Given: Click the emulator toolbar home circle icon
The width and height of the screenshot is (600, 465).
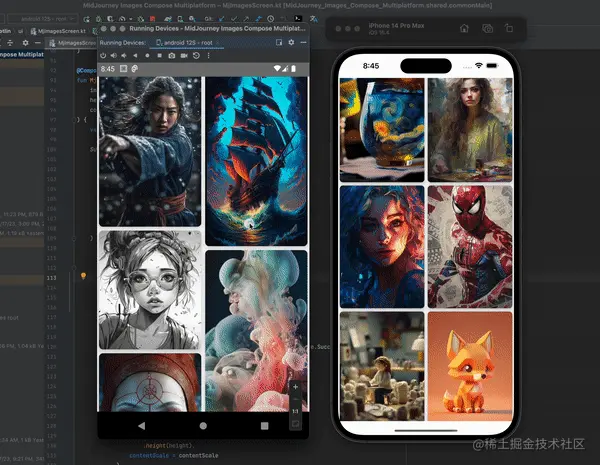Looking at the screenshot, I should [147, 55].
